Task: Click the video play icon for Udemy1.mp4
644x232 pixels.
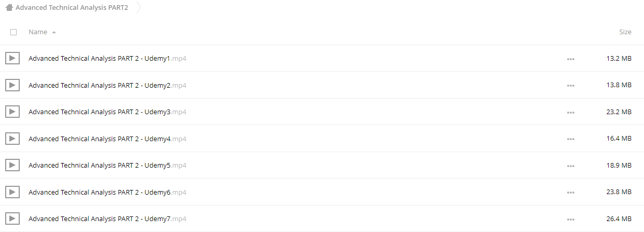Action: coord(12,58)
